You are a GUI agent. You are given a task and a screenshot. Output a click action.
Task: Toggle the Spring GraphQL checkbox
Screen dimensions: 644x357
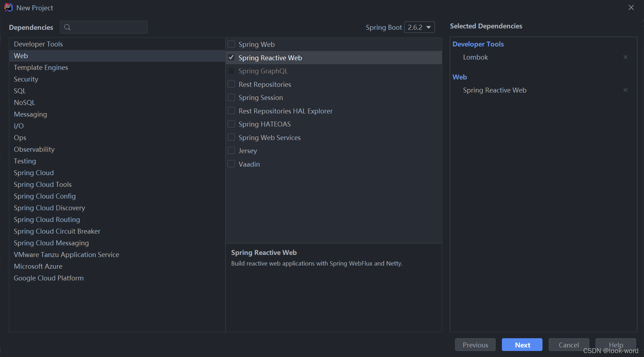(x=231, y=71)
